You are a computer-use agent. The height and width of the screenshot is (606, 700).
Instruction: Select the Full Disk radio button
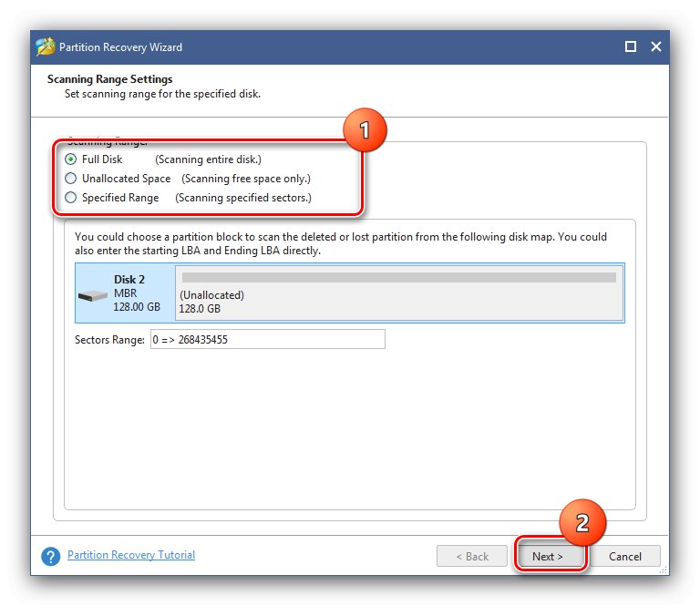coord(70,159)
